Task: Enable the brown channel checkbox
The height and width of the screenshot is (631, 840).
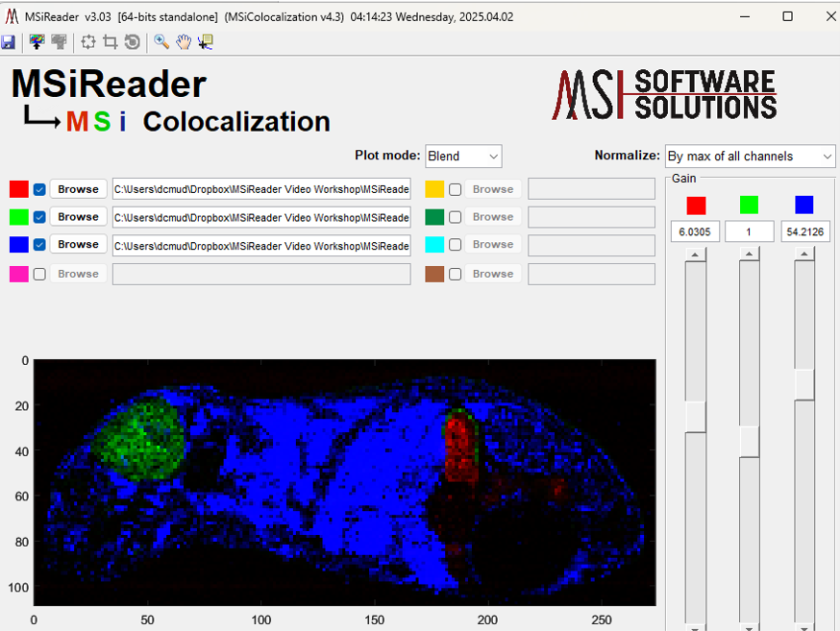Action: (456, 274)
